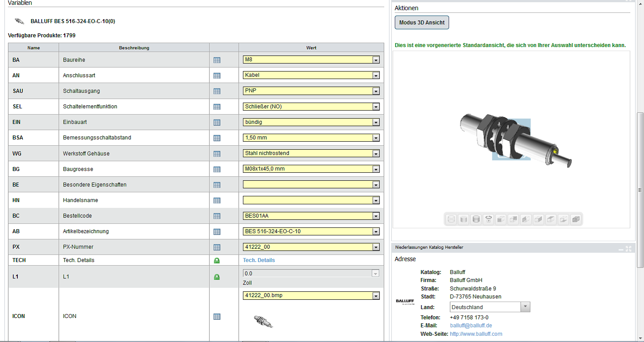
Task: Click the 'Verfügbare Produkte: 1799' text
Action: [42, 36]
